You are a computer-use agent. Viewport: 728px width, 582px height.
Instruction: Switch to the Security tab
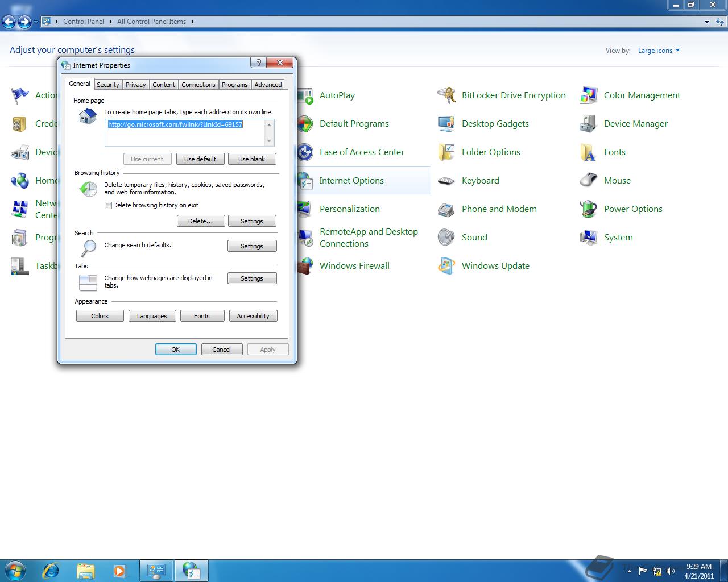[x=107, y=85]
